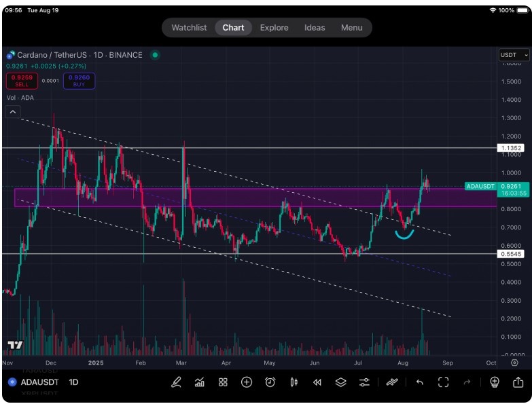Tap the 09:56 clock in status bar
Viewport: 532px width, 404px height.
[x=14, y=10]
